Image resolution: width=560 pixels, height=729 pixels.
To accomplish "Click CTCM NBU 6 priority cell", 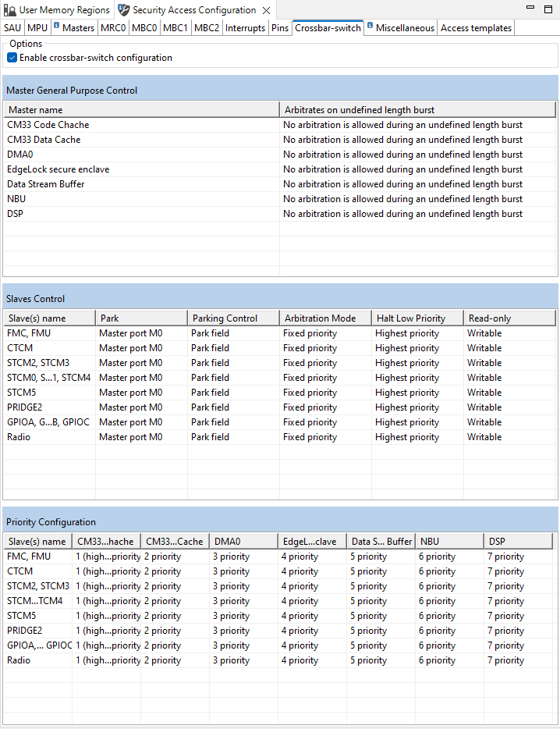I will click(449, 571).
